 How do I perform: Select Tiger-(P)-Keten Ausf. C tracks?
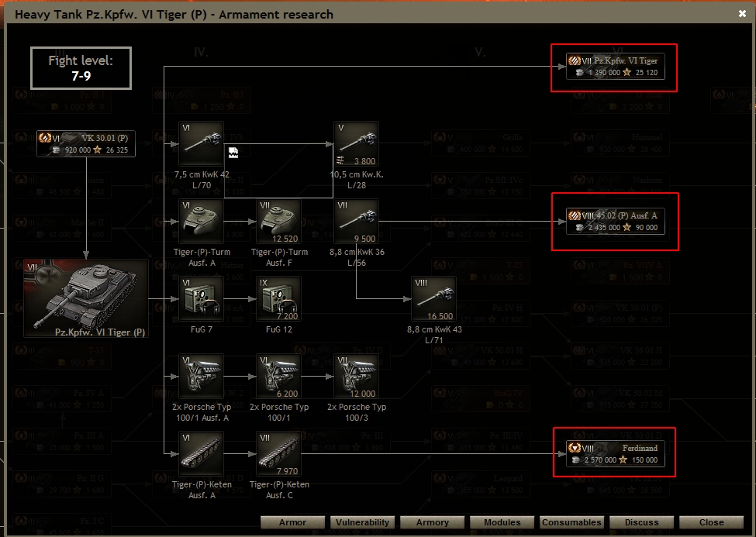point(278,453)
